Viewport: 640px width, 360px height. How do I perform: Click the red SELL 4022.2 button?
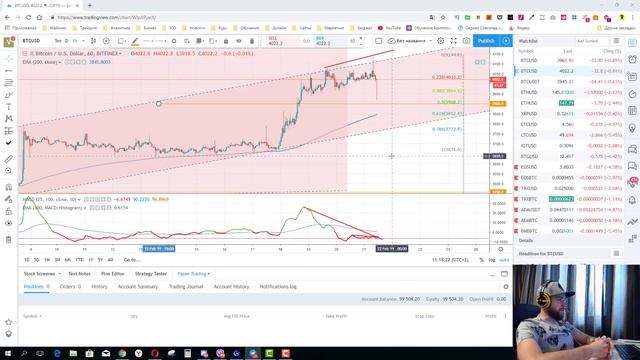(282, 41)
